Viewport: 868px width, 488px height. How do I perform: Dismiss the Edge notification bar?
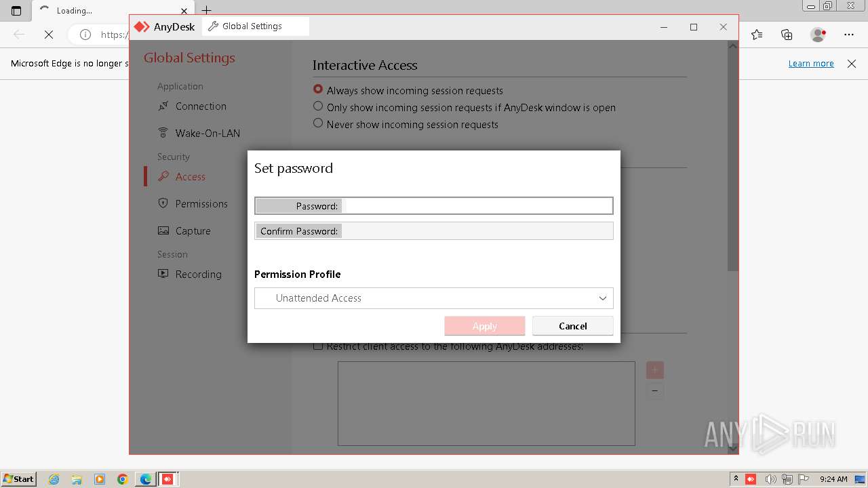point(852,64)
